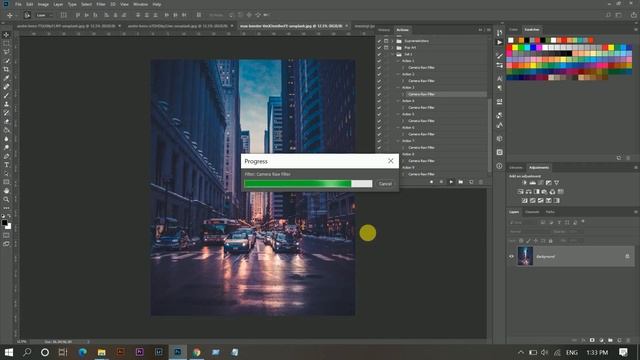Click the trash icon in Actions panel
This screenshot has width=640, height=360.
pyautogui.click(x=481, y=182)
